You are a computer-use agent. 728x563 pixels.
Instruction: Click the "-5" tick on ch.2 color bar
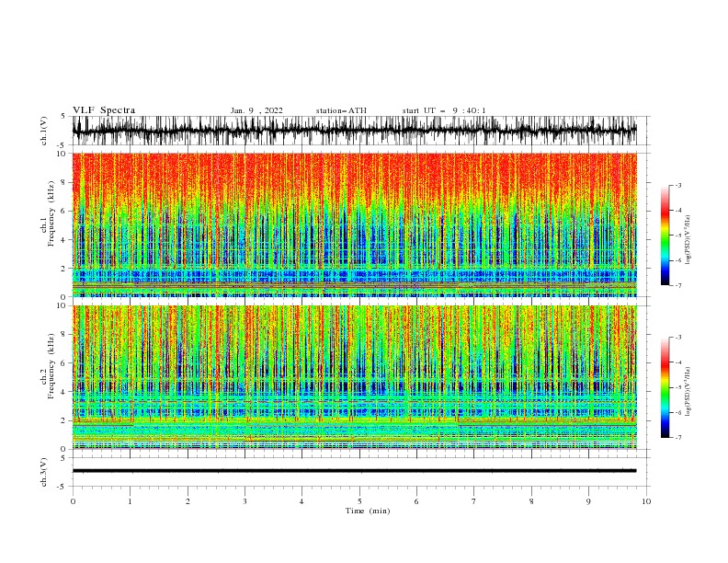point(678,387)
